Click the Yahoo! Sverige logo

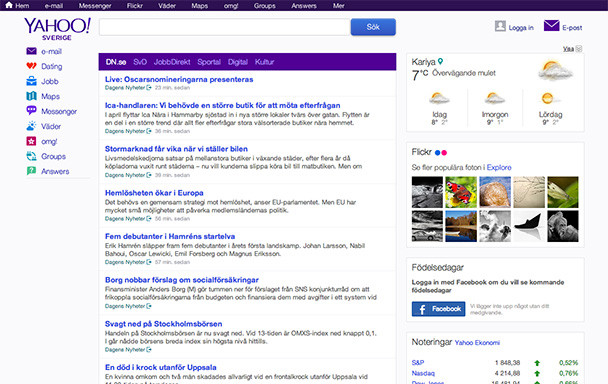57,29
